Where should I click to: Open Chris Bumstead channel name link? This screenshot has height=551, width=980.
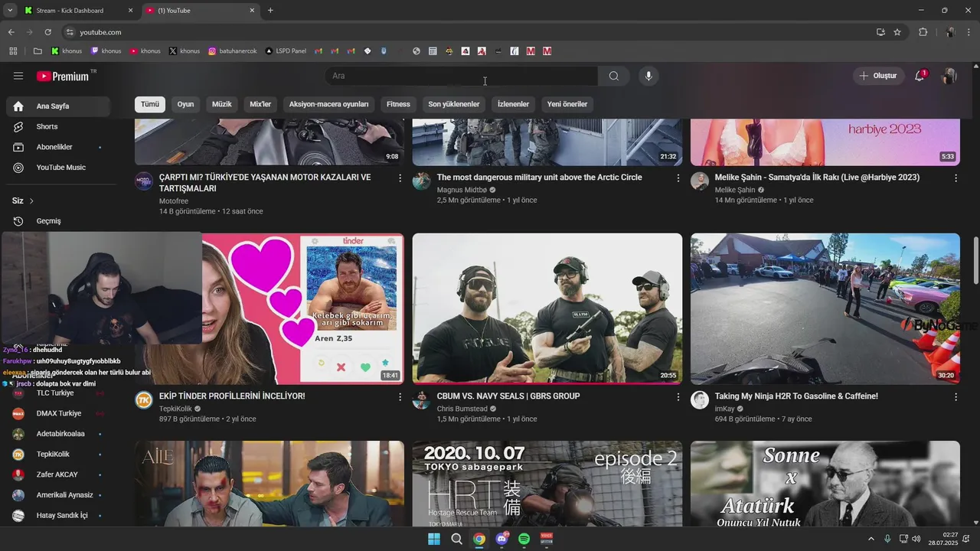click(x=462, y=409)
